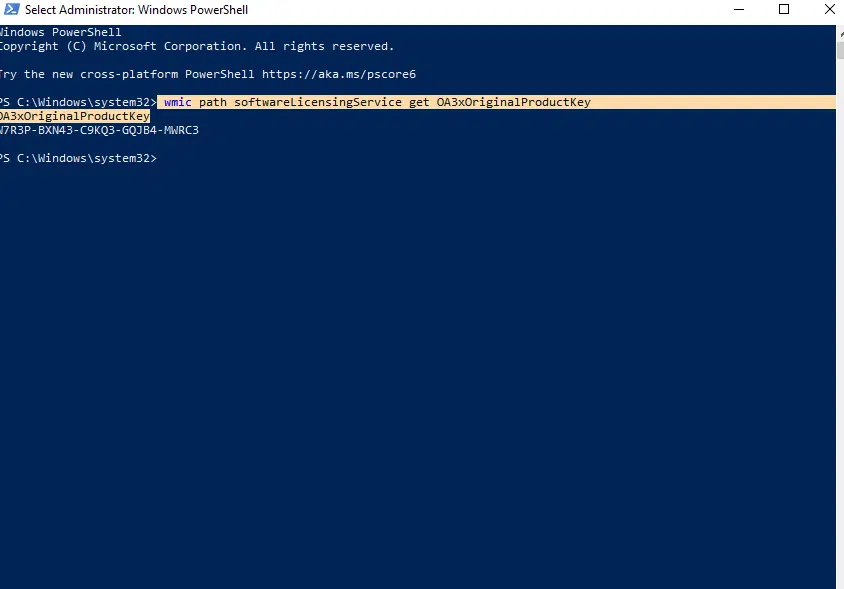Click the window title 'Select Administrator: Windows PowerShell'
The width and height of the screenshot is (844, 589).
point(137,10)
